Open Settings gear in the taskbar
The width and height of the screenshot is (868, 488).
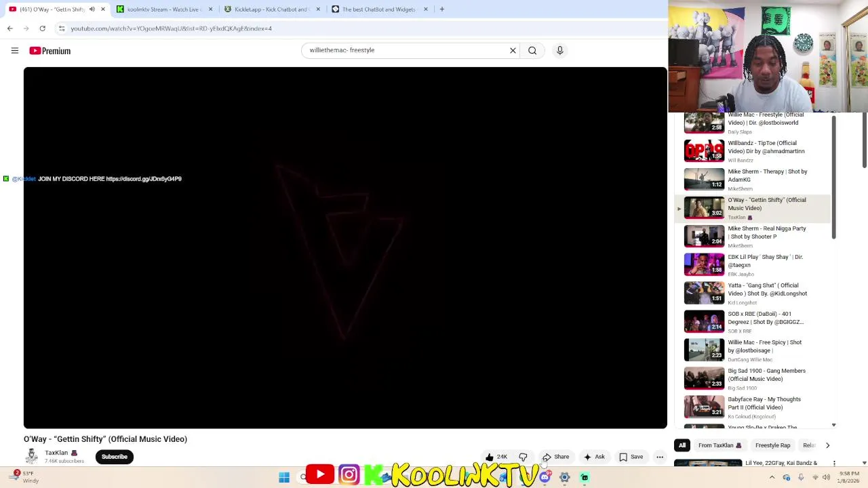(x=564, y=477)
